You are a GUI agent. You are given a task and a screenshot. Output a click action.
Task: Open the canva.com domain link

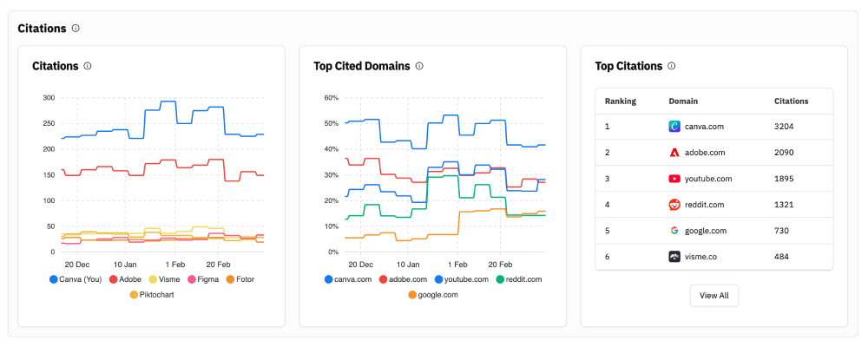pyautogui.click(x=704, y=127)
